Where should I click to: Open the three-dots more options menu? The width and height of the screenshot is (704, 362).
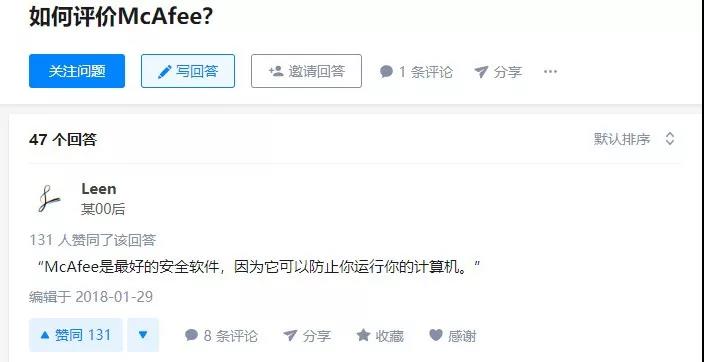550,71
